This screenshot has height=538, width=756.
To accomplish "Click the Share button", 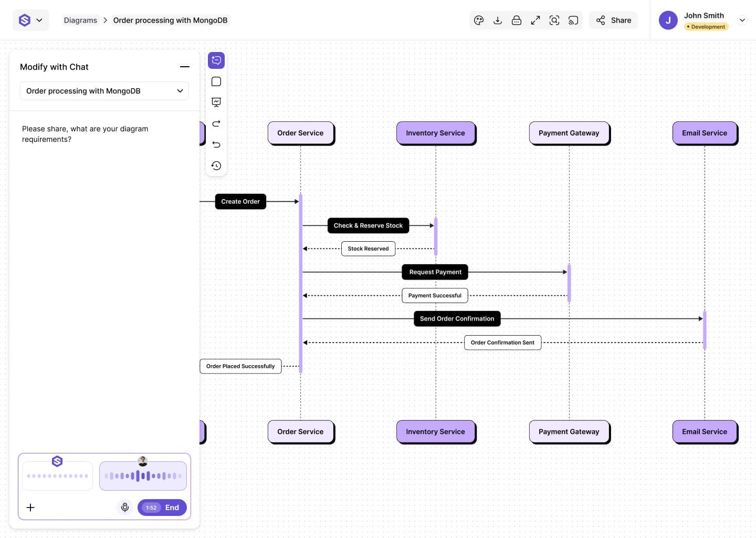I will [613, 20].
